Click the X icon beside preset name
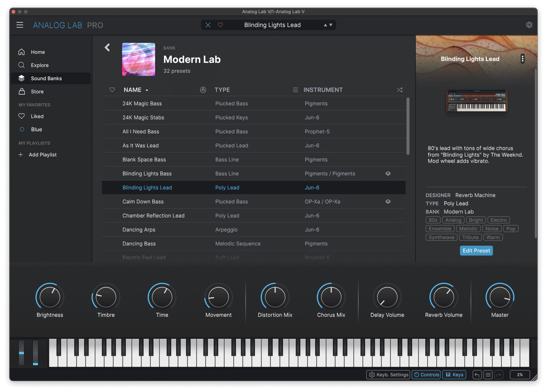 click(x=208, y=25)
